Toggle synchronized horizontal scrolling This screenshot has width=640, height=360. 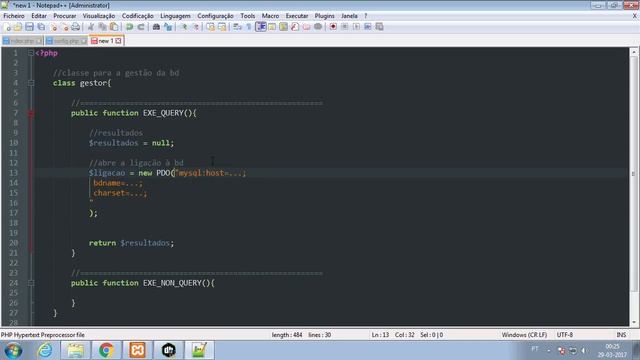pyautogui.click(x=222, y=27)
